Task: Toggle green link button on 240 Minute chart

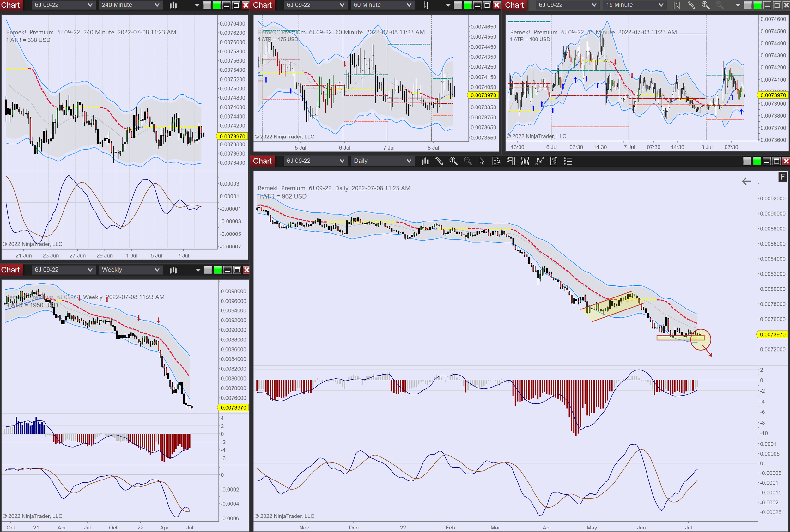Action: point(216,5)
